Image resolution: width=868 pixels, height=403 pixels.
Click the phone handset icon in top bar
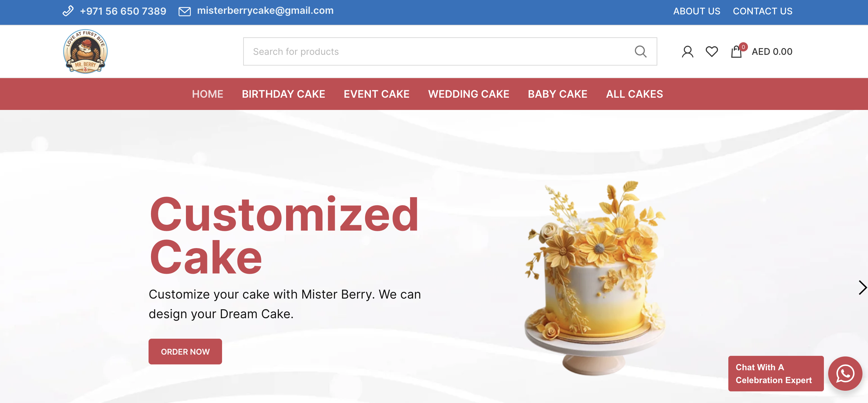(x=68, y=11)
